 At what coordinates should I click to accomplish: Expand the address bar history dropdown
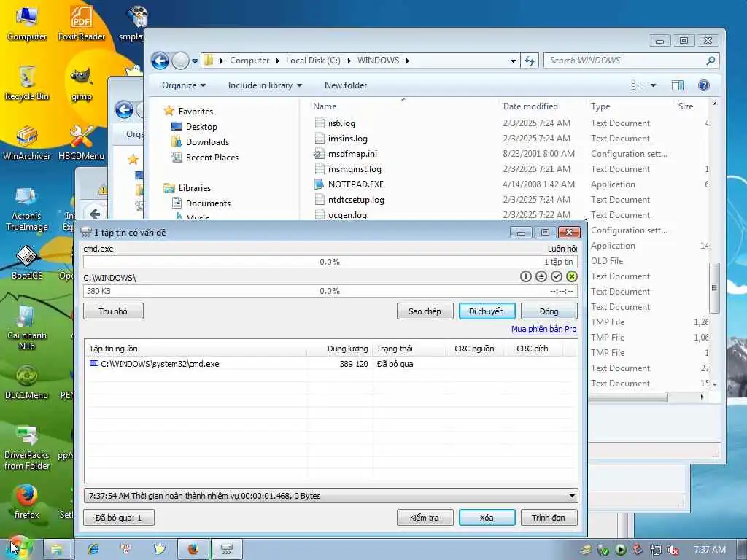pyautogui.click(x=513, y=61)
